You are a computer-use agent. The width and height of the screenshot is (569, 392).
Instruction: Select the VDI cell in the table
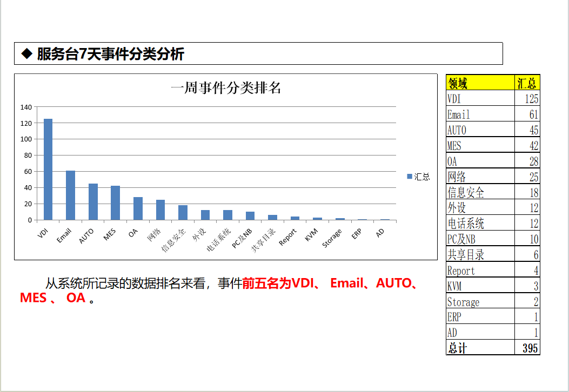coord(479,98)
